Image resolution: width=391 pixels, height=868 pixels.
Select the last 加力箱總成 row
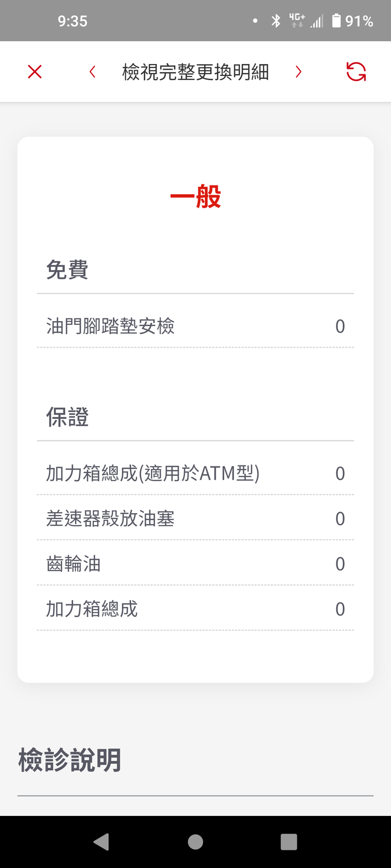click(x=195, y=609)
